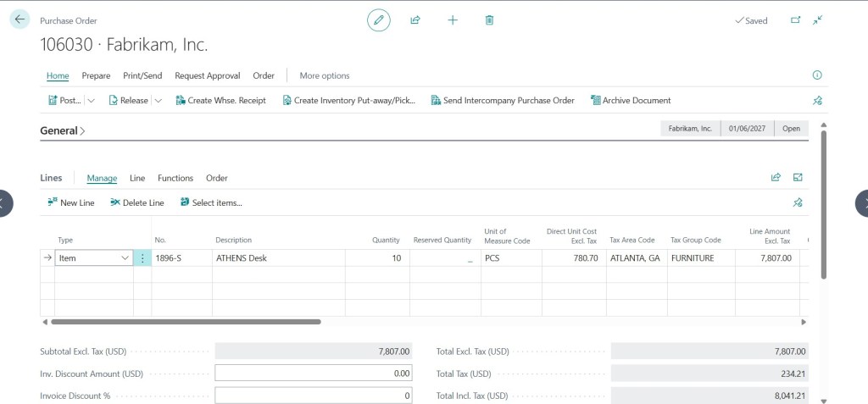Expand the Post dropdown arrow

pos(92,101)
